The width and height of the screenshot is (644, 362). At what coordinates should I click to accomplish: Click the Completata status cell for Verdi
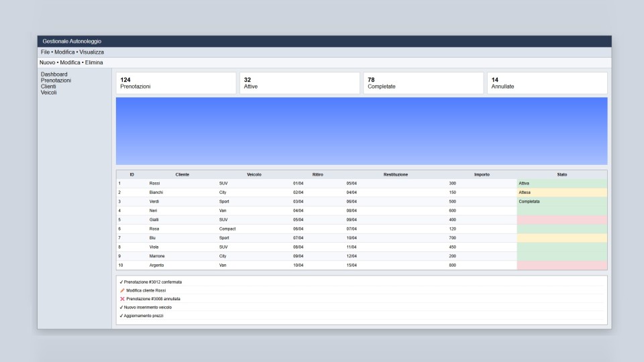562,202
